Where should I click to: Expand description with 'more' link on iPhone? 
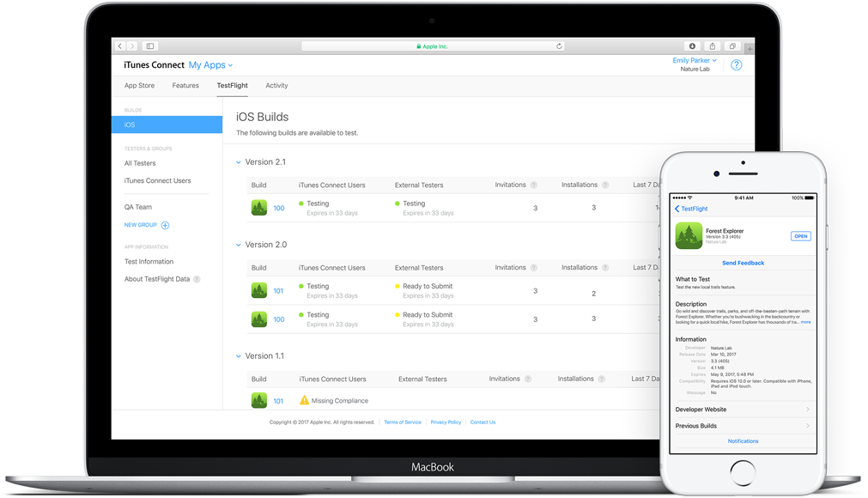805,322
